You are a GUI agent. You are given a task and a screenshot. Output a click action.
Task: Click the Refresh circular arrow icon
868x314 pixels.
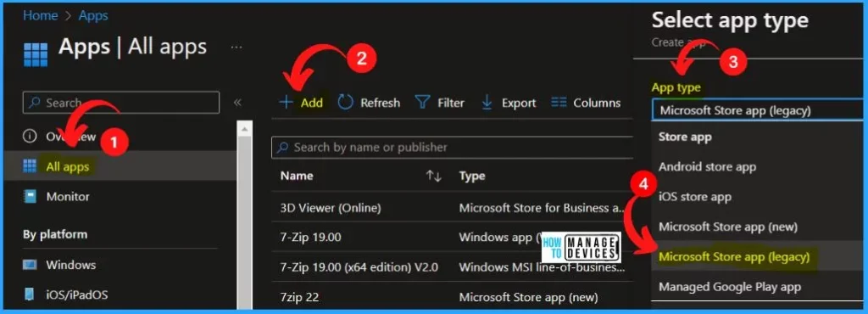(346, 103)
